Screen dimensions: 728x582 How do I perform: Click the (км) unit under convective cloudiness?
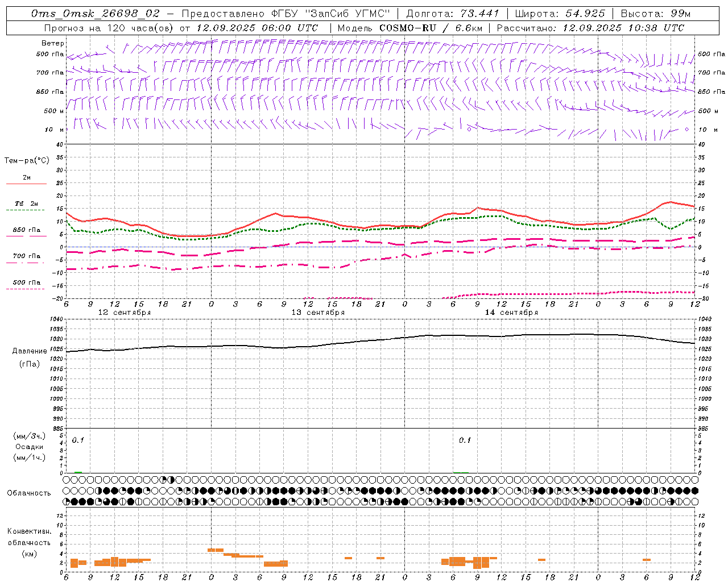pyautogui.click(x=29, y=554)
